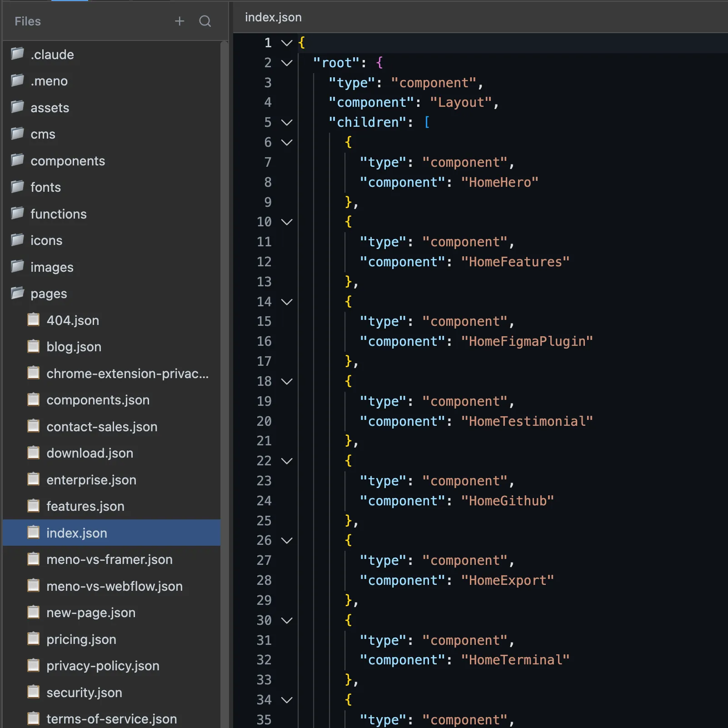Screen dimensions: 728x728
Task: Open the assets folder
Action: click(x=50, y=108)
